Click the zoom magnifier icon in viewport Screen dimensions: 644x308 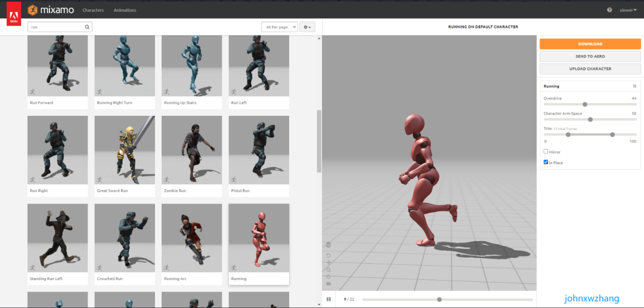point(329,270)
